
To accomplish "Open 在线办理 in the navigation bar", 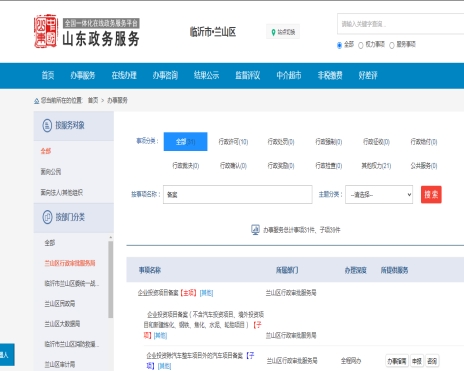I will click(x=124, y=75).
